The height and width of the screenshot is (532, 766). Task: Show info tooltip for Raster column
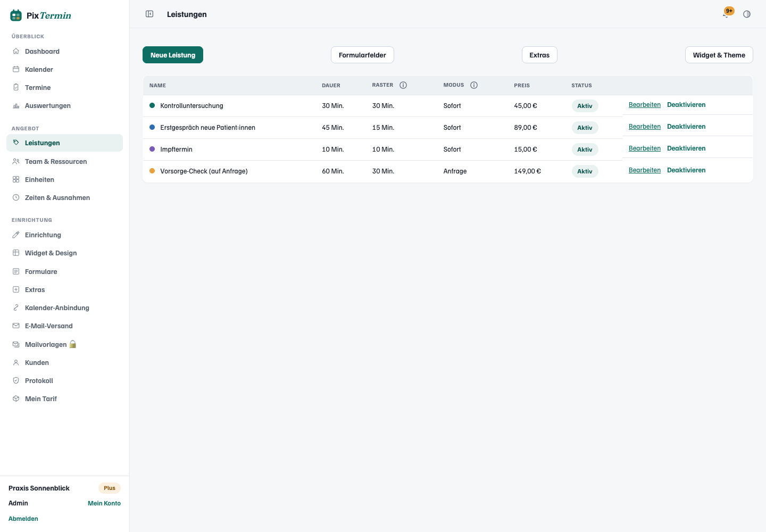[403, 85]
